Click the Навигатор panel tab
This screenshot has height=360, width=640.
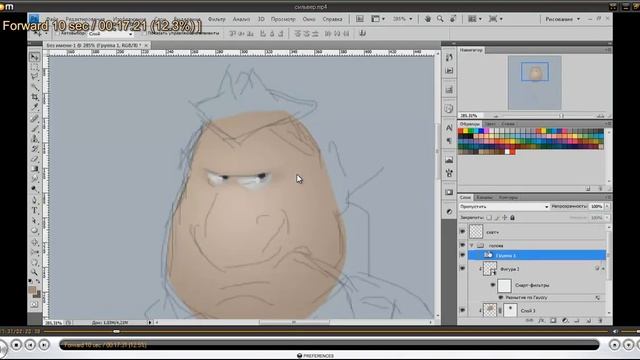471,50
